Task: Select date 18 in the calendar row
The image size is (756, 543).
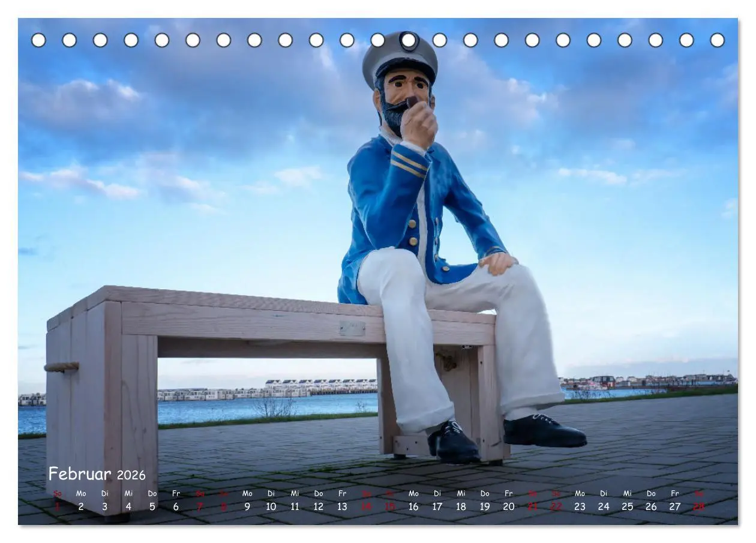Action: pyautogui.click(x=461, y=506)
